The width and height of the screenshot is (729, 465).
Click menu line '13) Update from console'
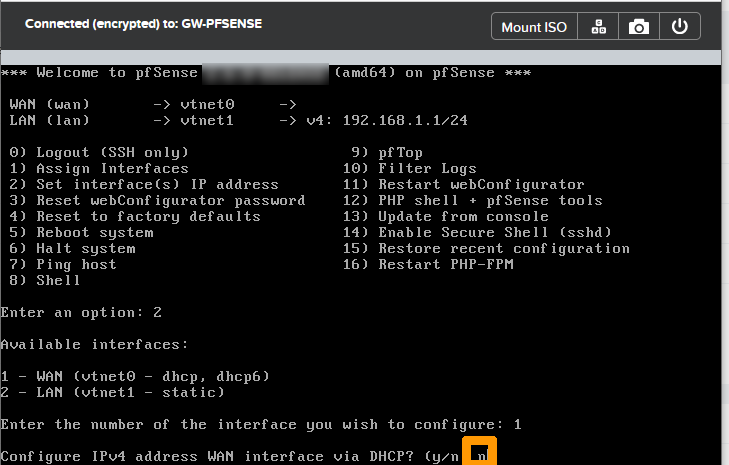(x=446, y=216)
